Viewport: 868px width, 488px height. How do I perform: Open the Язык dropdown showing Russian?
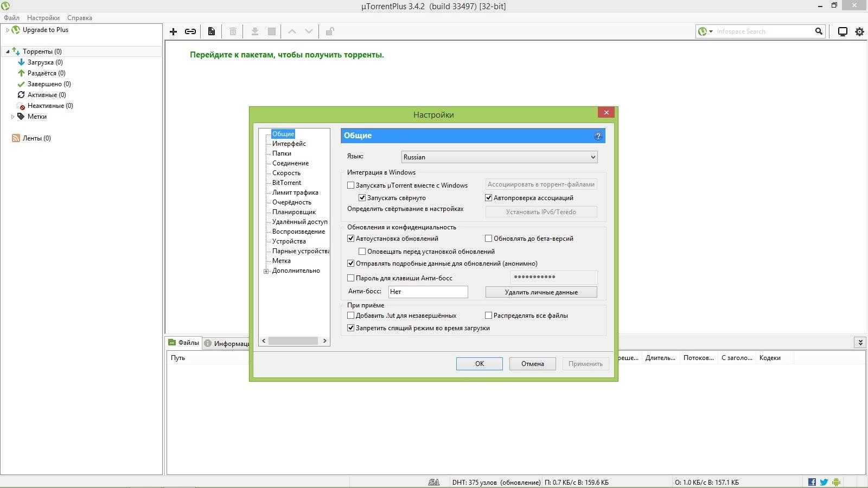[x=499, y=157]
